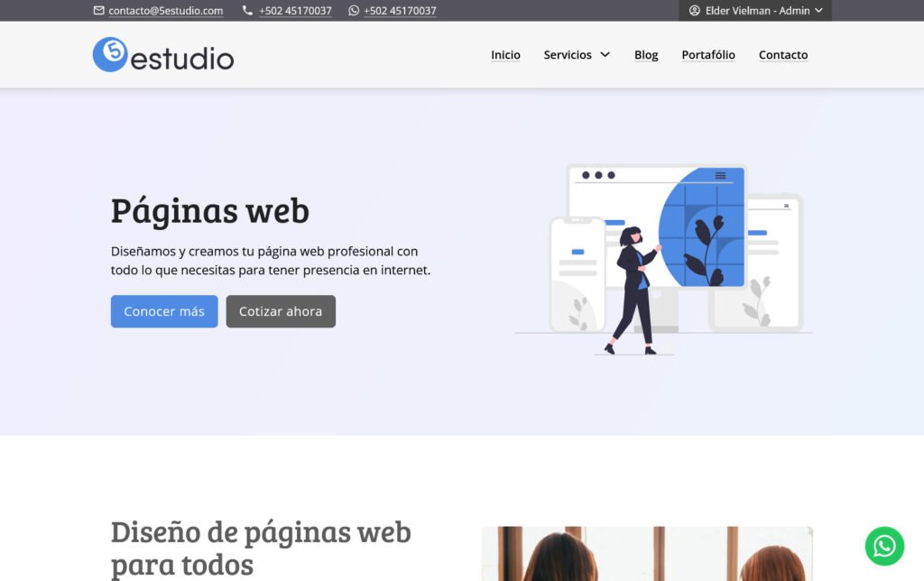Image resolution: width=924 pixels, height=581 pixels.
Task: Click the floating green WhatsApp chat icon
Action: pos(884,546)
